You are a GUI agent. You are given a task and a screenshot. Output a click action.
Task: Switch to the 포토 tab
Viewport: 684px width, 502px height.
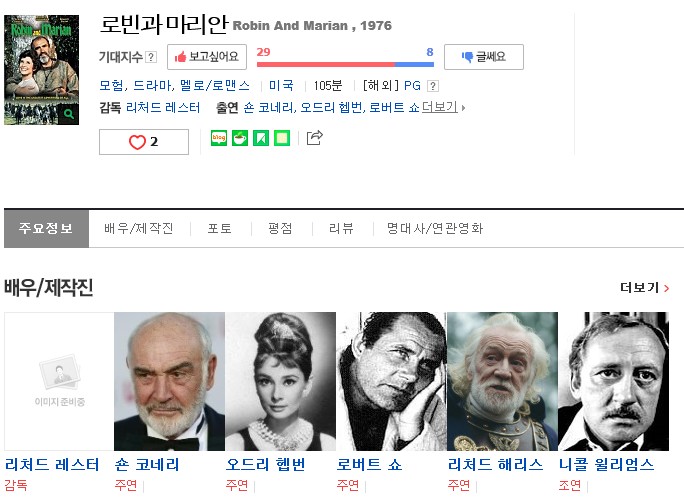[219, 229]
